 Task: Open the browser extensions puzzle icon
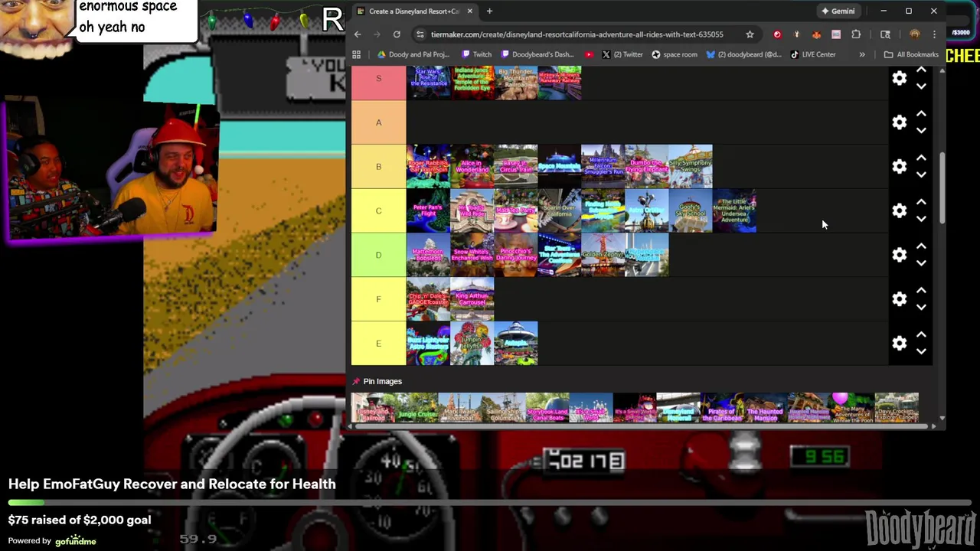point(856,34)
